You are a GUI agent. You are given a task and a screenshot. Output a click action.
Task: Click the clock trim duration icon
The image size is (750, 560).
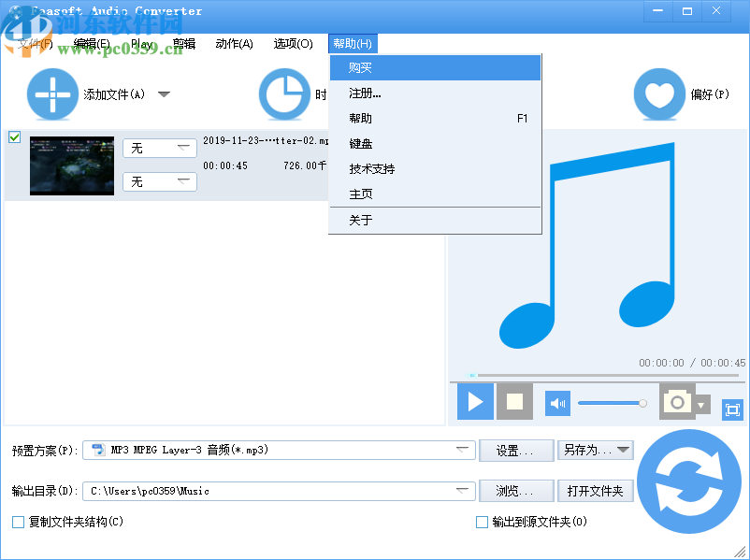285,93
